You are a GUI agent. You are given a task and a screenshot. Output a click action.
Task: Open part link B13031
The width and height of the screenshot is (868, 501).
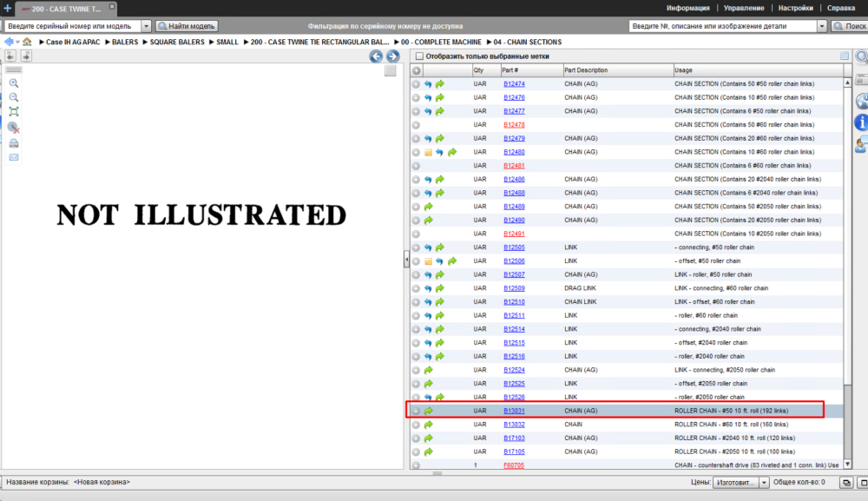[514, 412]
